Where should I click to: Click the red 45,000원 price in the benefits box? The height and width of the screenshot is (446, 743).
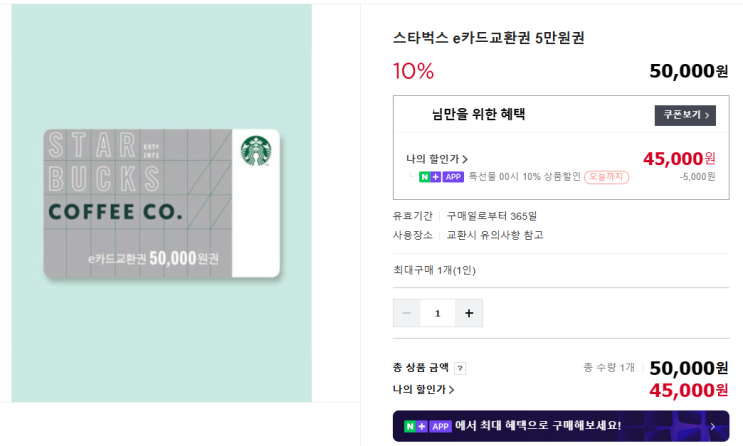679,159
